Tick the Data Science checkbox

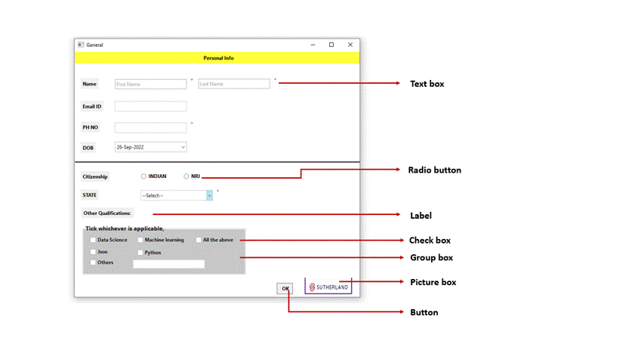coord(94,240)
